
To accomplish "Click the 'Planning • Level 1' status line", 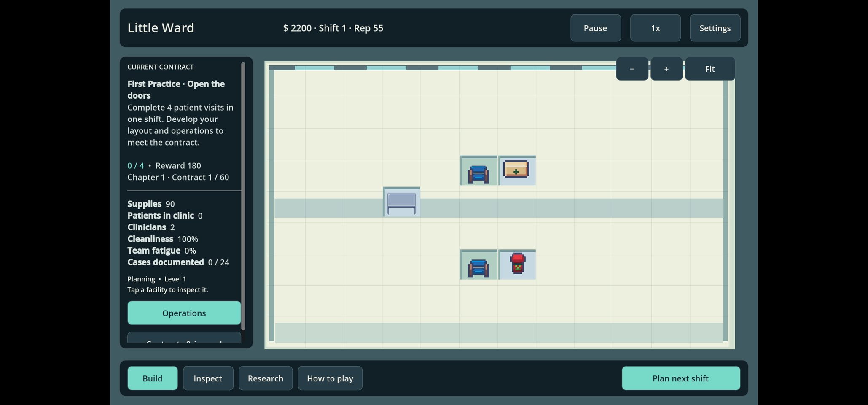I will click(x=157, y=279).
